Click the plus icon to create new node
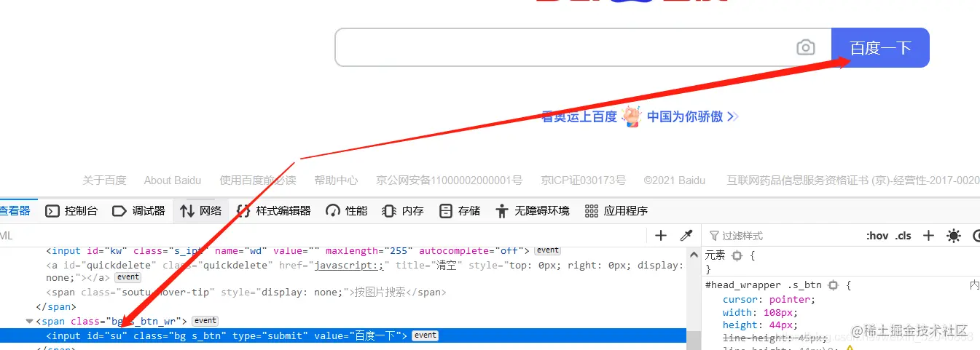Viewport: 980px width, 350px height. pos(661,236)
